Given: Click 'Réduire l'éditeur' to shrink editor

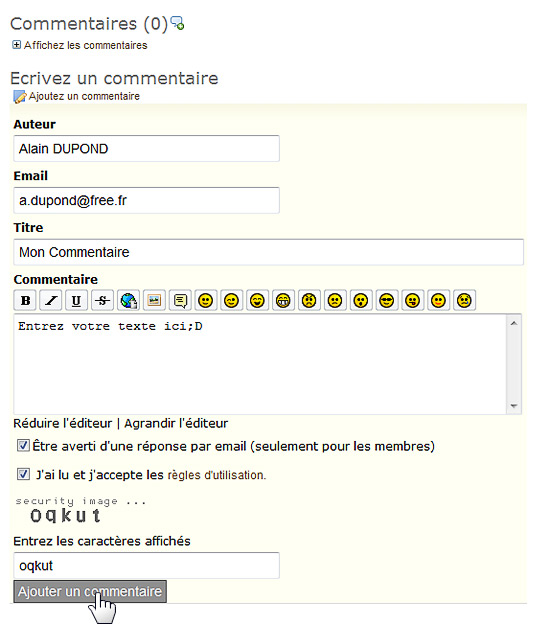Looking at the screenshot, I should coord(63,423).
